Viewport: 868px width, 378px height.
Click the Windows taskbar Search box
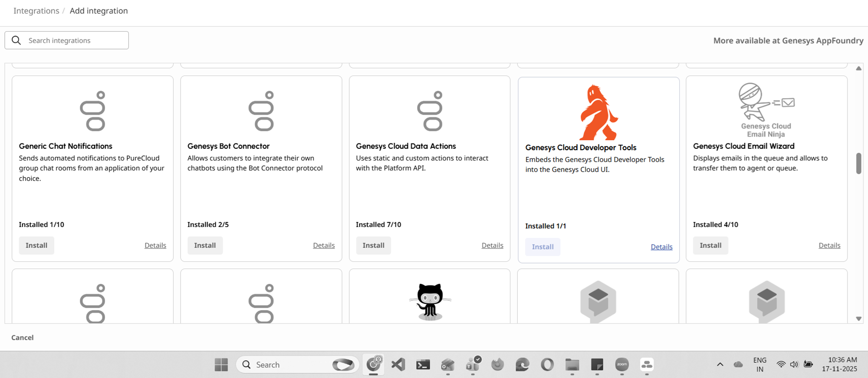pos(298,365)
